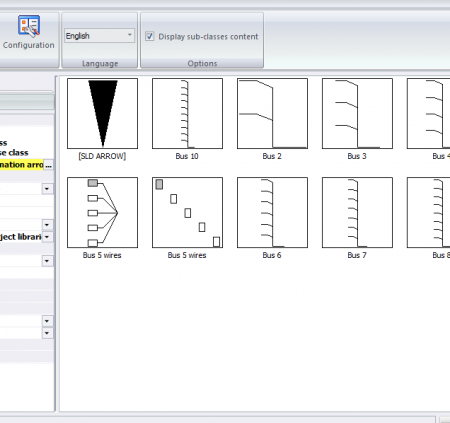The image size is (450, 423).
Task: Select Bus 5 wires symbol with converging lines
Action: click(102, 212)
